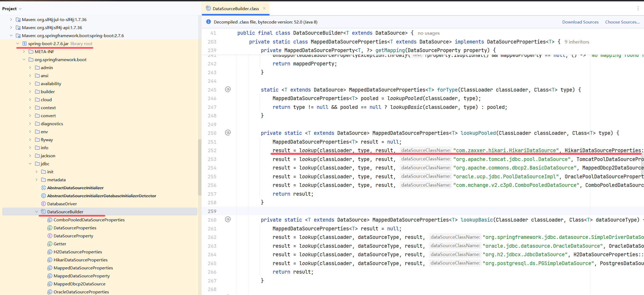Expand the init folder arrow
644x295 pixels.
click(37, 172)
